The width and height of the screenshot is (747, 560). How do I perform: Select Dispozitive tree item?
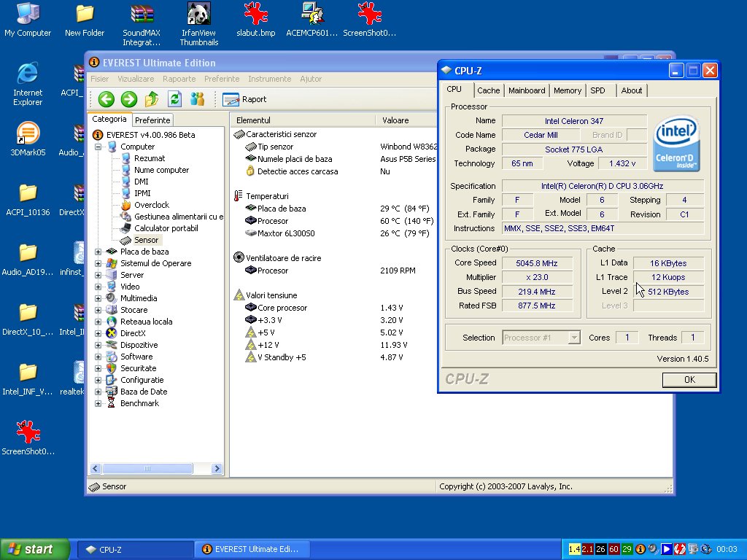pos(139,345)
